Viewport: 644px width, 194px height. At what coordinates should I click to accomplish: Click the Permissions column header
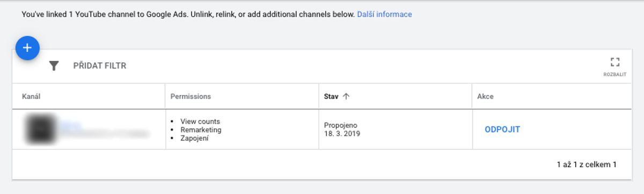[x=191, y=96]
